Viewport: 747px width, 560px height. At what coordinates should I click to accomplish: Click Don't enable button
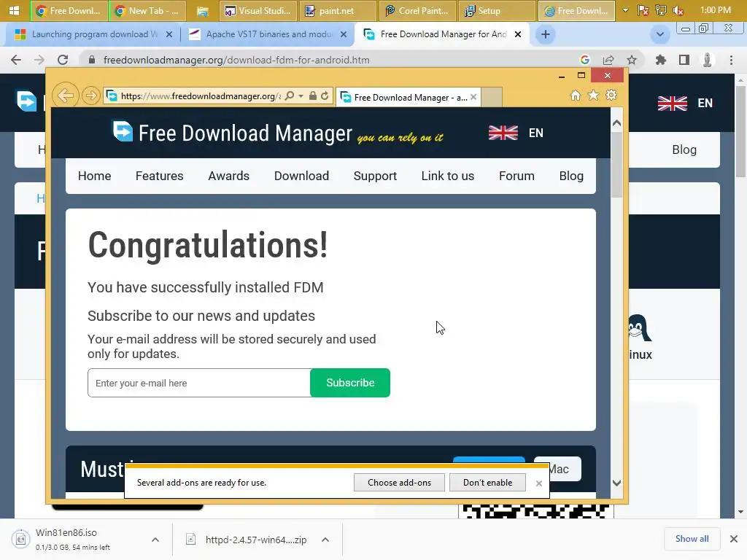(487, 483)
